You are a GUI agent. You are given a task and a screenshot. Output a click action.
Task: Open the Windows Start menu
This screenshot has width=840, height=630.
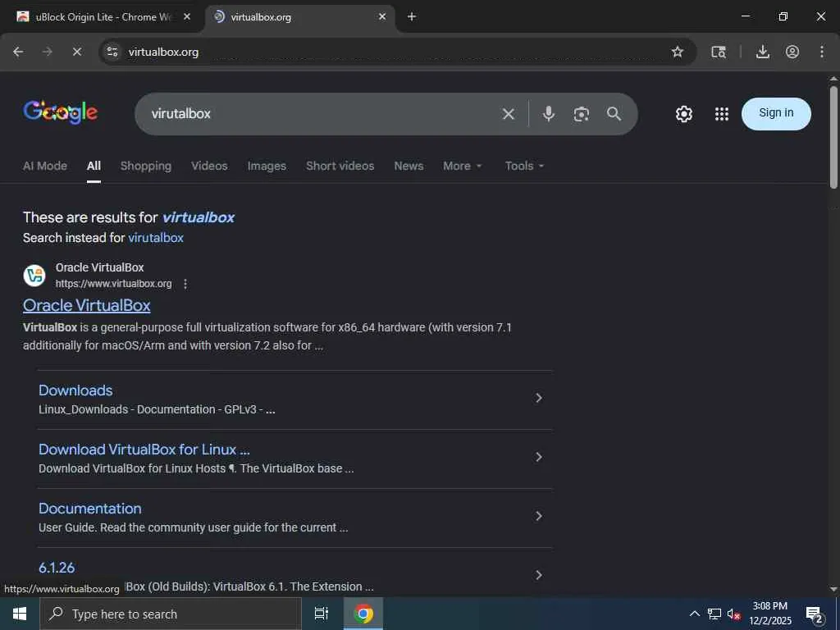tap(20, 614)
